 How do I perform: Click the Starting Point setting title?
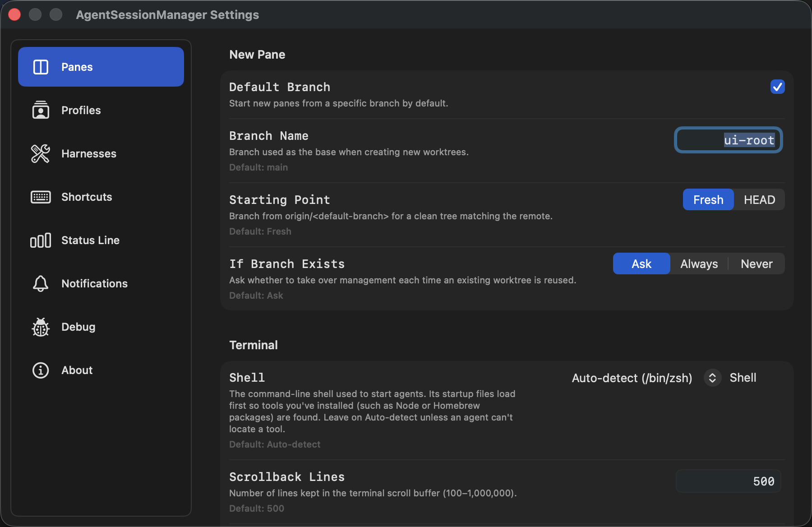[x=280, y=200]
